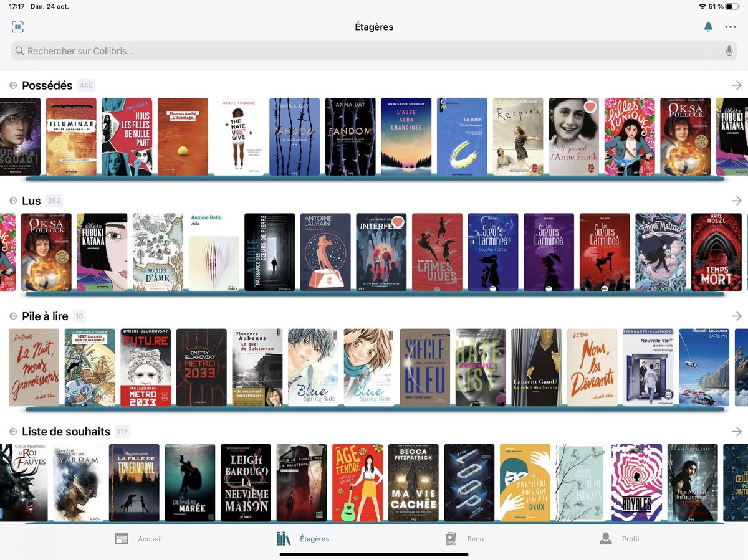Tap heart on Le journal d'Anne Frank cover
The height and width of the screenshot is (560, 748).
click(x=589, y=107)
